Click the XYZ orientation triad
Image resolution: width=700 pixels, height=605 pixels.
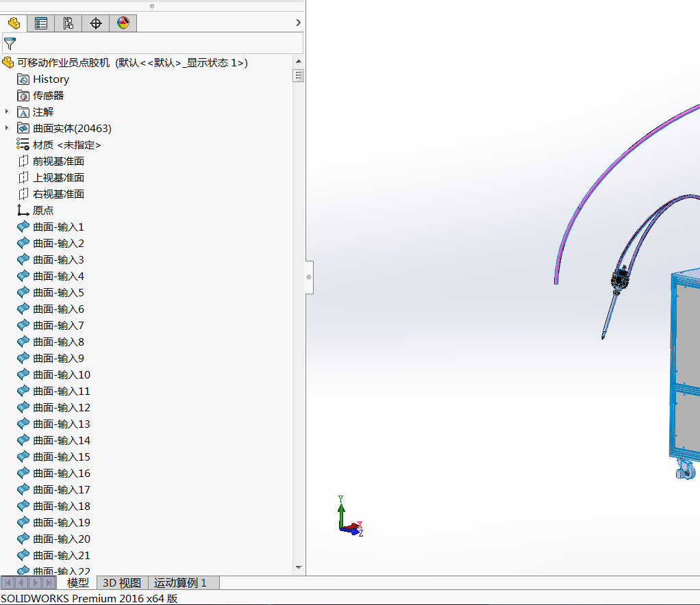pos(350,517)
